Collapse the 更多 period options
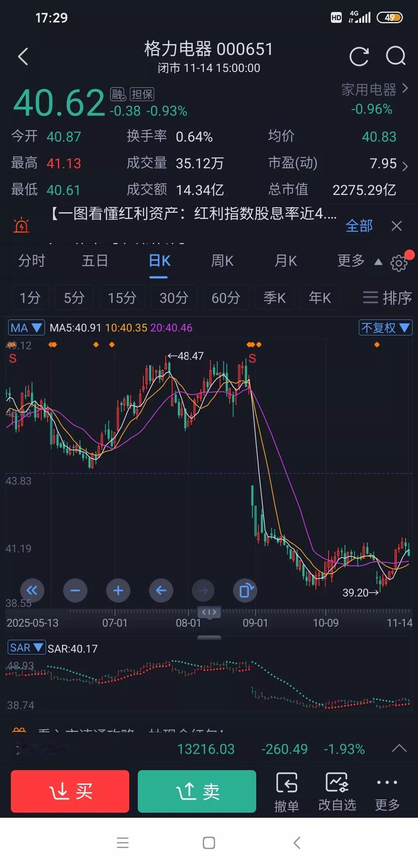418x868 pixels. [x=360, y=261]
